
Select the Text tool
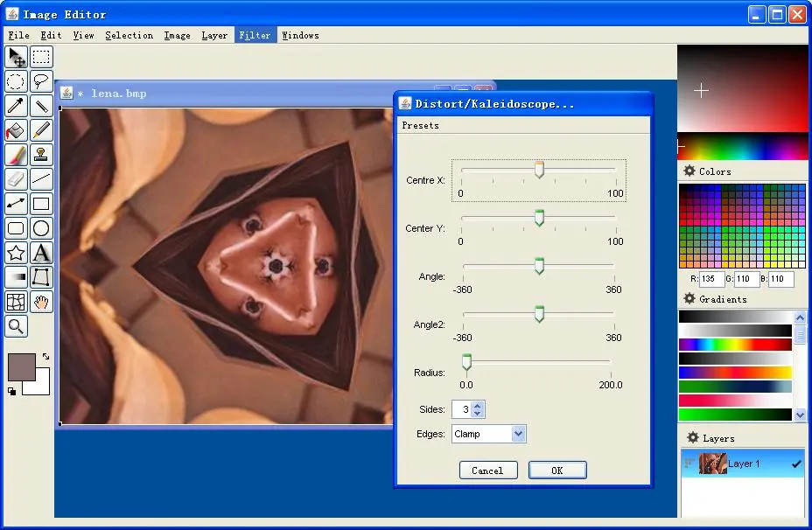pyautogui.click(x=41, y=253)
